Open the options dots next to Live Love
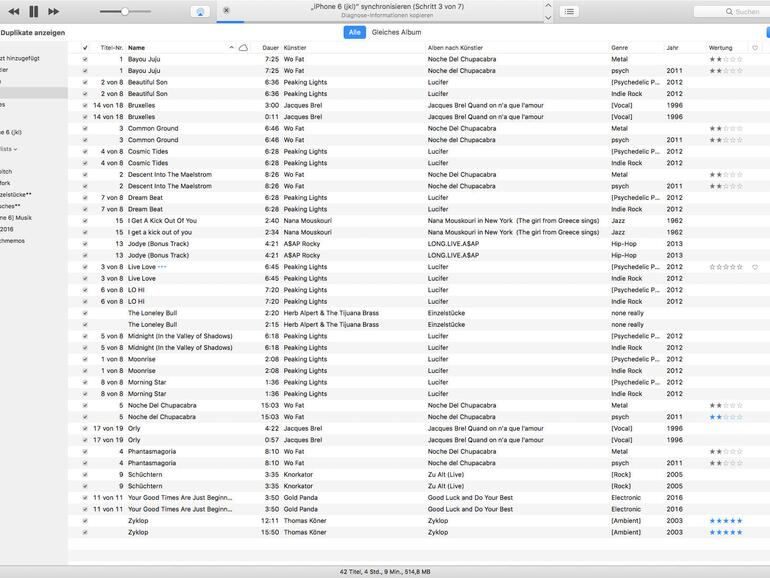The height and width of the screenshot is (578, 770). pos(162,267)
